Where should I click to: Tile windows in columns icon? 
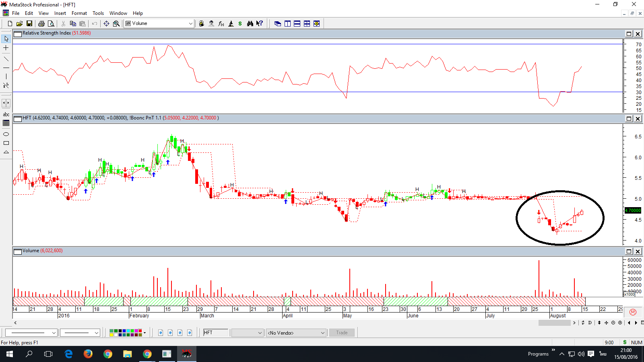tap(287, 24)
